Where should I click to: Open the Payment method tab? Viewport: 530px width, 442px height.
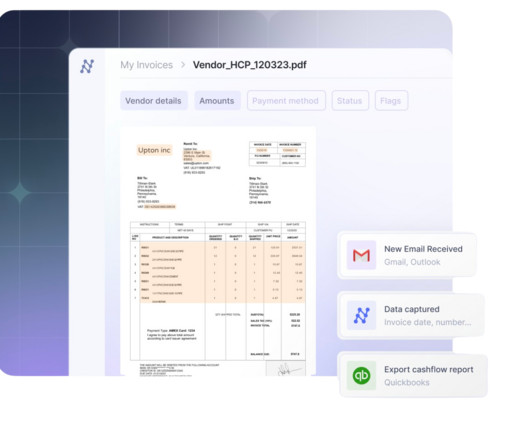click(x=286, y=101)
